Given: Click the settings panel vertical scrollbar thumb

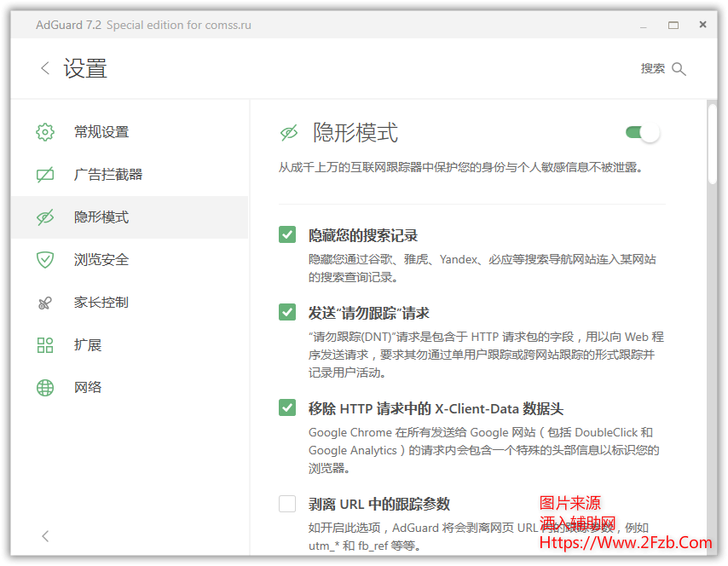Looking at the screenshot, I should 712,144.
